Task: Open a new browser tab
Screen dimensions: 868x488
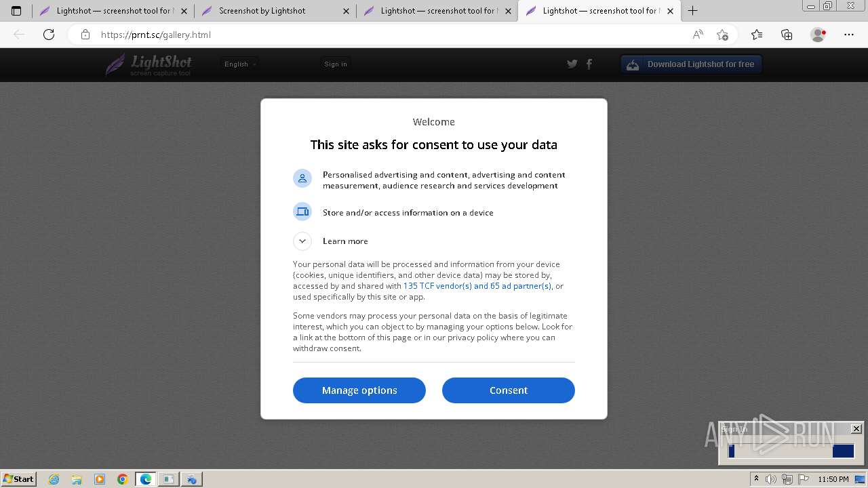Action: click(x=692, y=11)
